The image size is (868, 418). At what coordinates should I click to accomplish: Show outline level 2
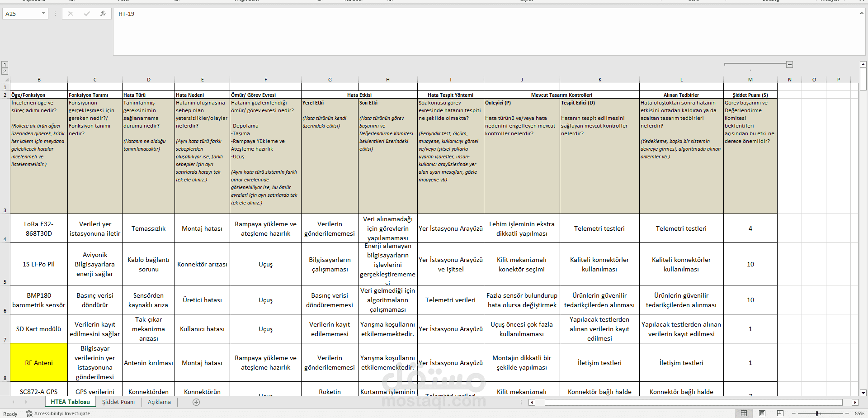tap(5, 71)
